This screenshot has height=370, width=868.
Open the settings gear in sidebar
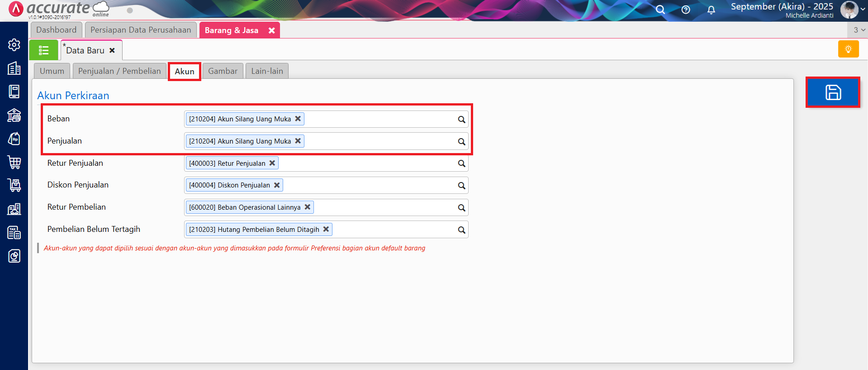pyautogui.click(x=14, y=45)
